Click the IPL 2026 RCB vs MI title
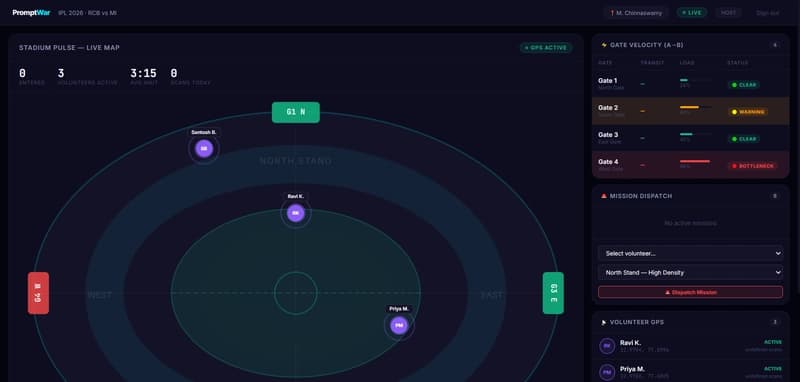This screenshot has width=800, height=382. (x=87, y=13)
